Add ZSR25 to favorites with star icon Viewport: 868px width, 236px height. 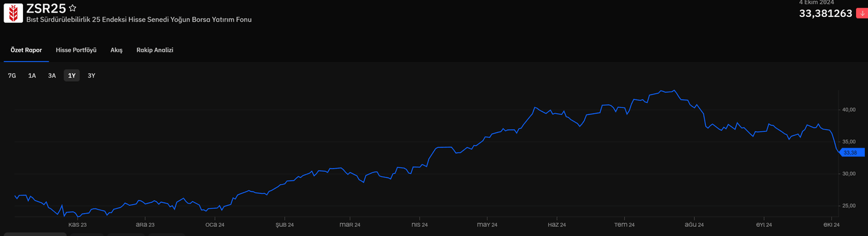[72, 8]
